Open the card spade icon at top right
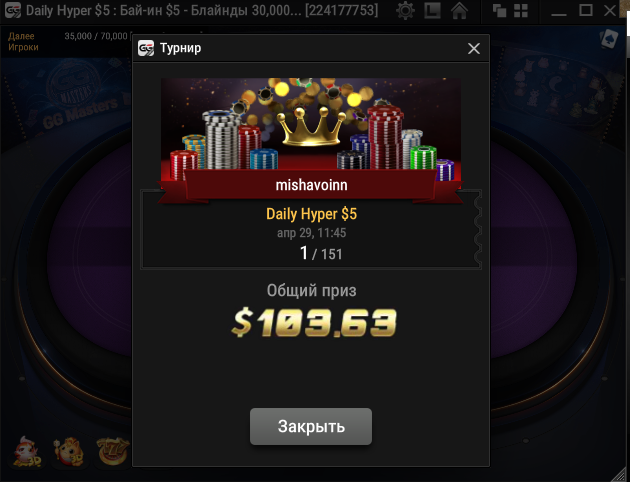 [608, 39]
